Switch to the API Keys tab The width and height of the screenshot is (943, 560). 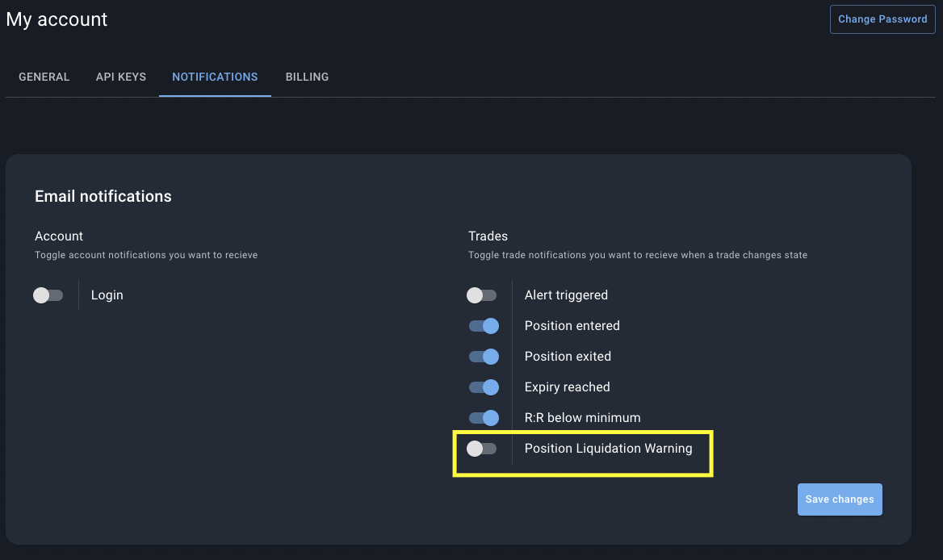[121, 77]
